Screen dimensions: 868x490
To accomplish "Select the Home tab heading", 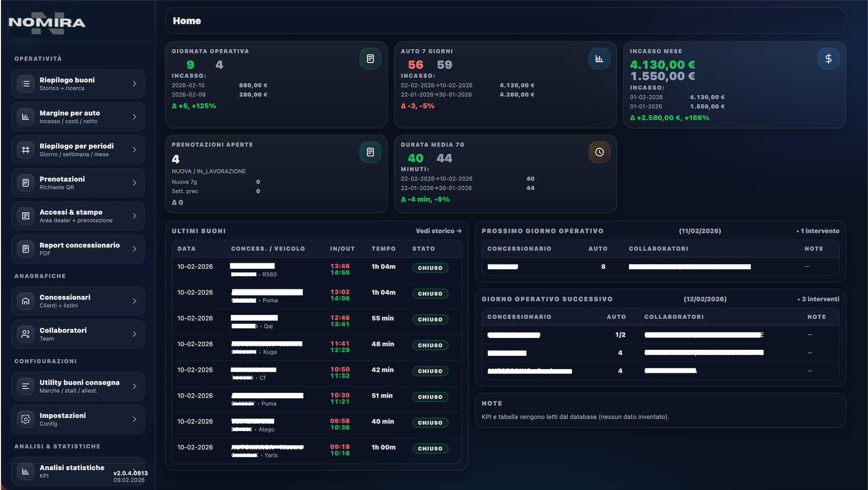I will [186, 21].
